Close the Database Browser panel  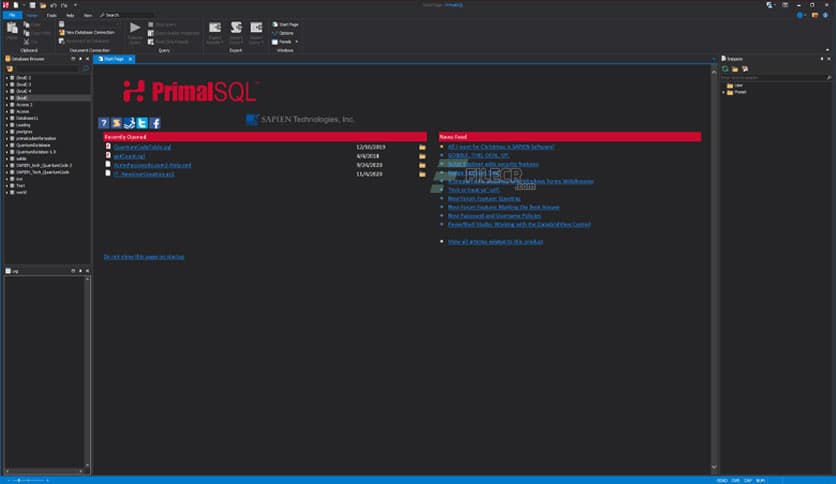click(87, 59)
